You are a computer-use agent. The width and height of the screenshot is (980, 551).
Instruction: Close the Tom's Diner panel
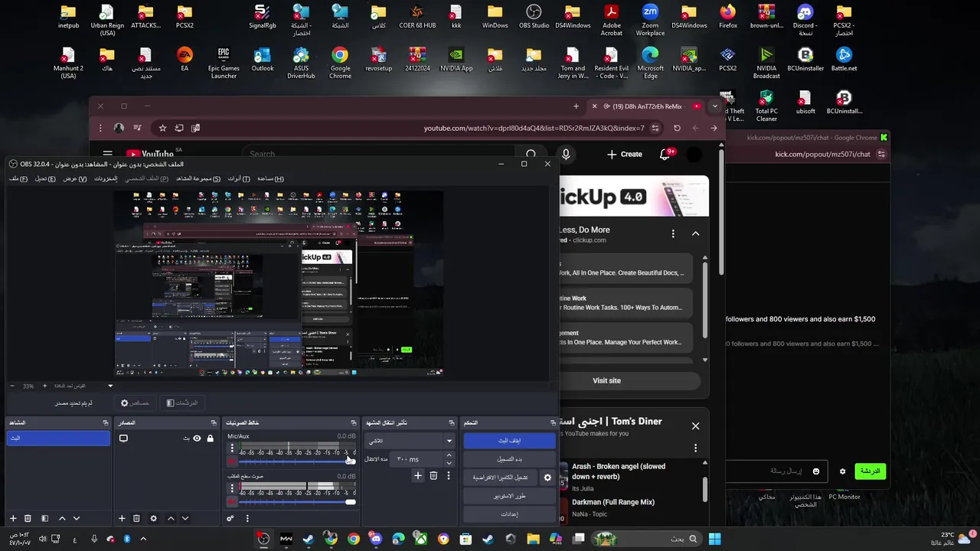pos(695,425)
